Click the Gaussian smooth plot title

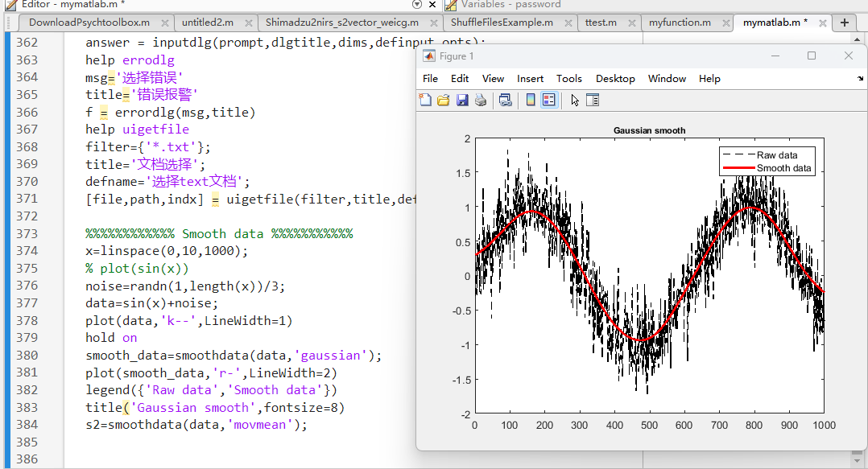649,130
